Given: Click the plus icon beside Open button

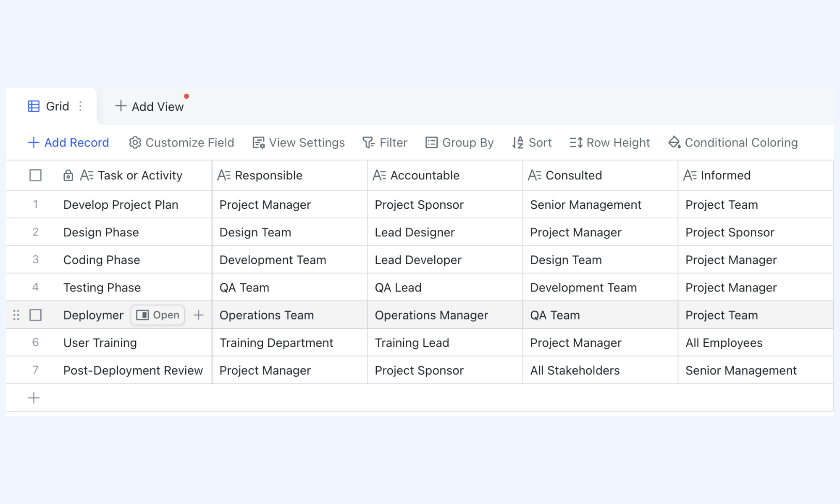Looking at the screenshot, I should pos(199,315).
